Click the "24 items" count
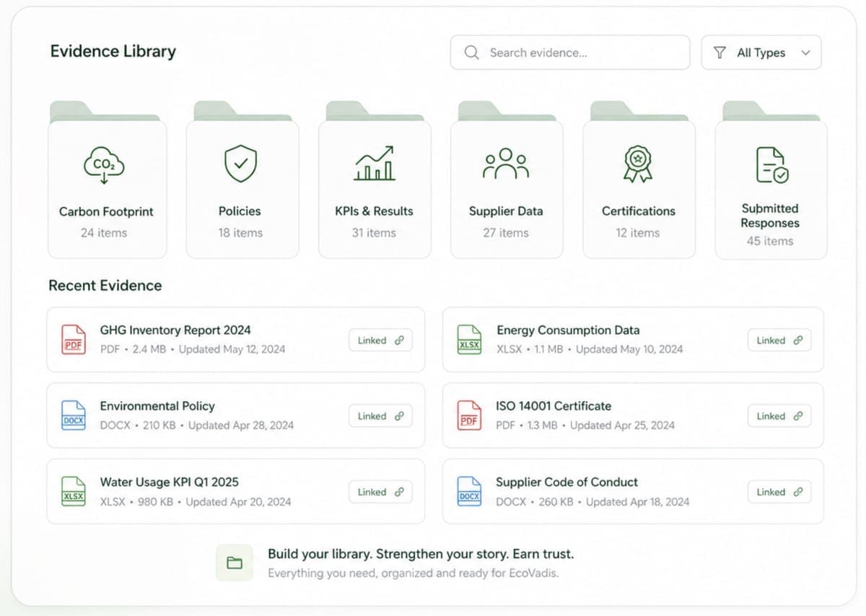Viewport: 866px width, 616px height. [x=104, y=233]
